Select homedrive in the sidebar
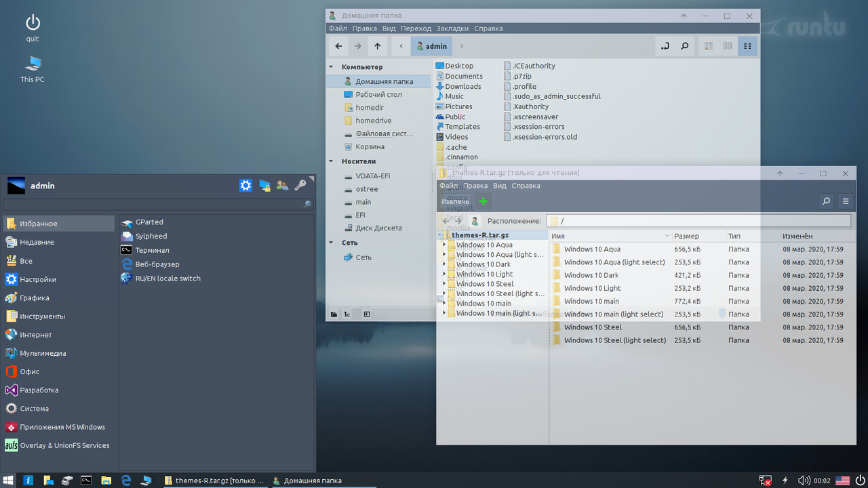Image resolution: width=868 pixels, height=488 pixels. tap(378, 121)
